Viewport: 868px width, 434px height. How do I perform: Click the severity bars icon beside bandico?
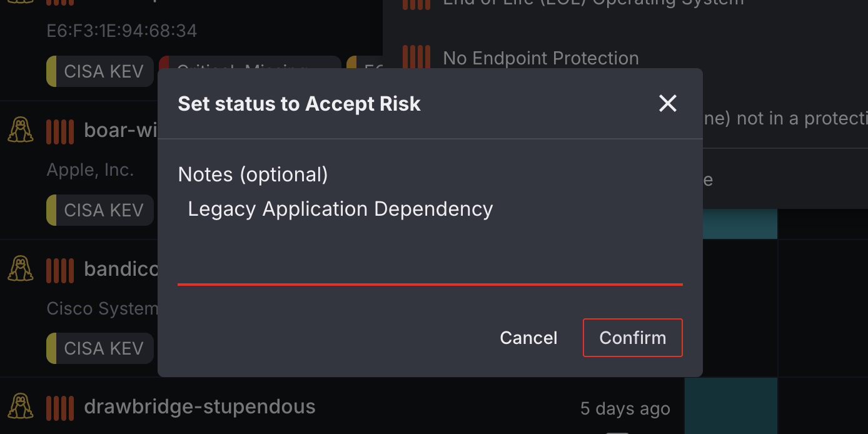pos(60,270)
